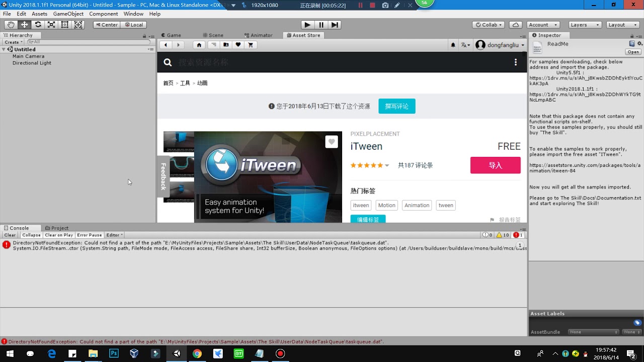
Task: Click the itween tag
Action: pos(361,205)
